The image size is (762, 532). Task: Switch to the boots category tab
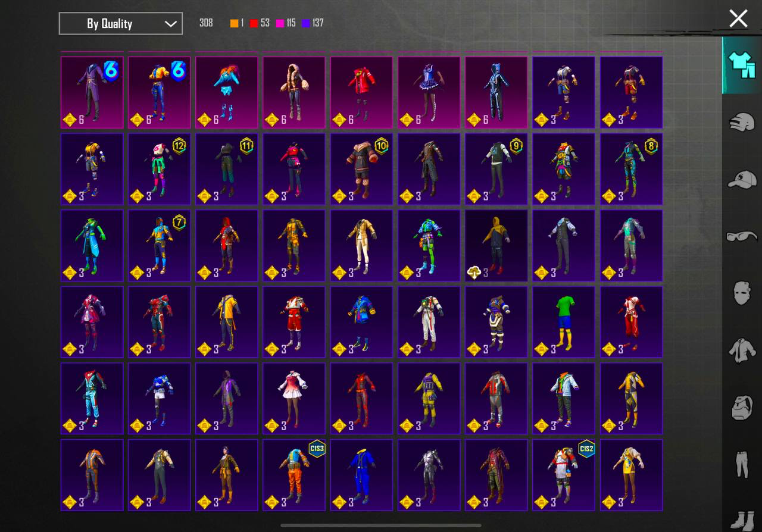point(742,520)
